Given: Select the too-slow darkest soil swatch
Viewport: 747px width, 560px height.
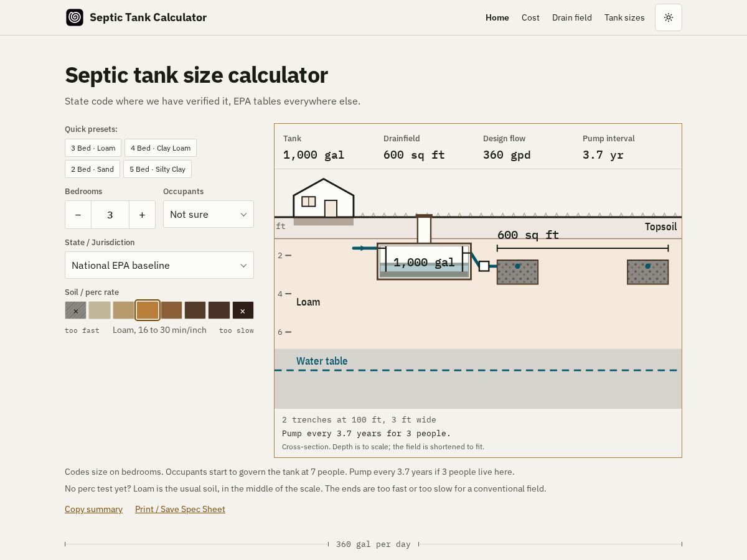Looking at the screenshot, I should [243, 310].
